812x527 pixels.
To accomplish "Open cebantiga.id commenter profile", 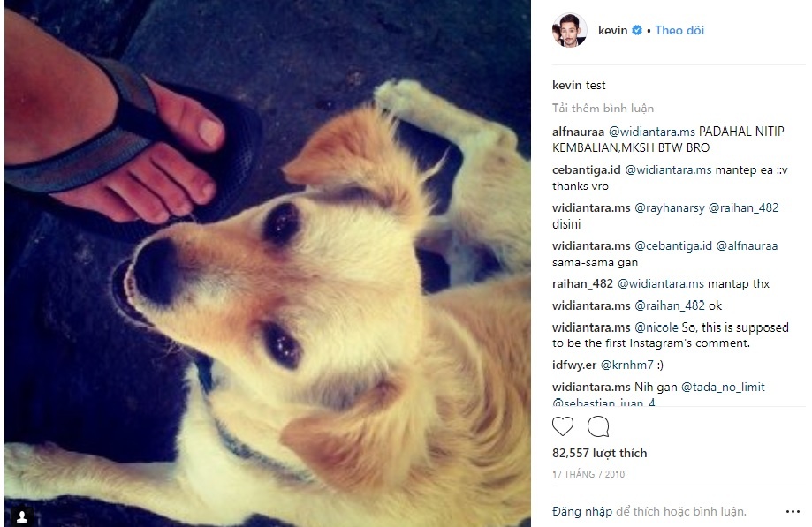I will point(586,170).
